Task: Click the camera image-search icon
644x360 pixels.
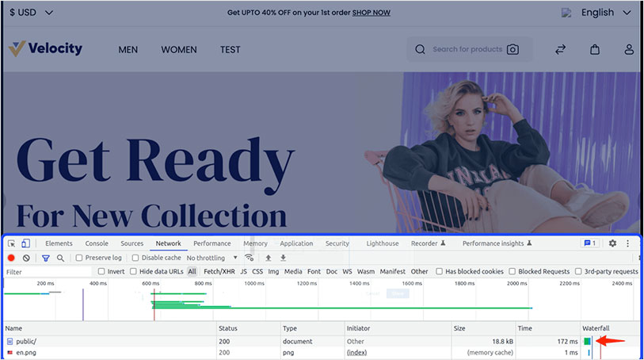Action: coord(513,49)
